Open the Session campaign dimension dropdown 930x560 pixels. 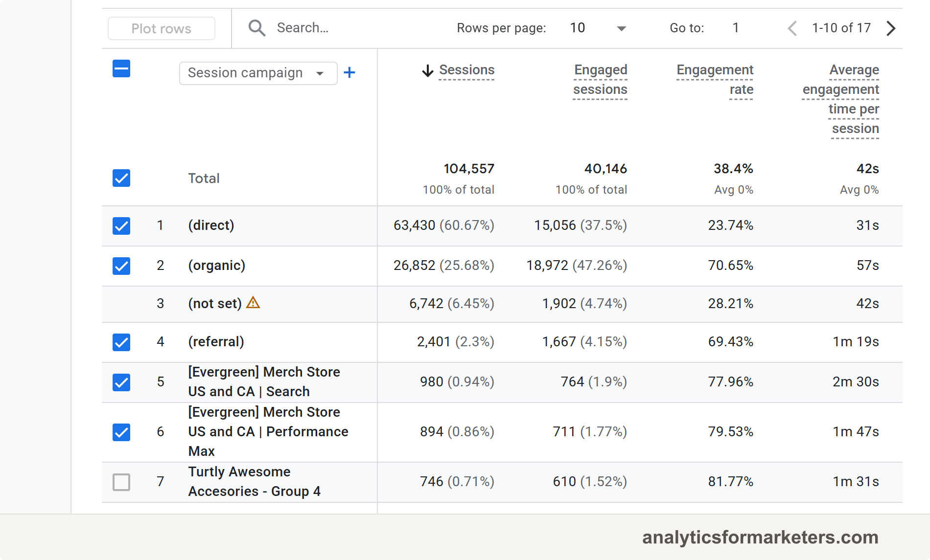pyautogui.click(x=258, y=73)
